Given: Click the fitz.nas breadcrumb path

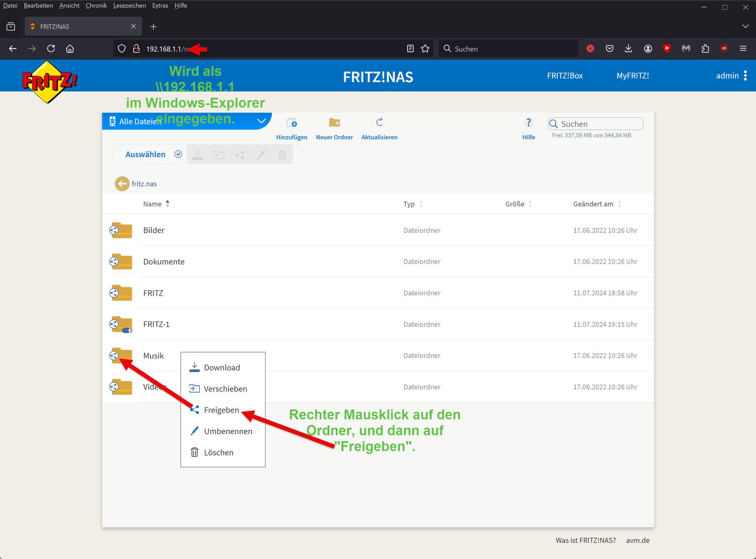Looking at the screenshot, I should 144,184.
